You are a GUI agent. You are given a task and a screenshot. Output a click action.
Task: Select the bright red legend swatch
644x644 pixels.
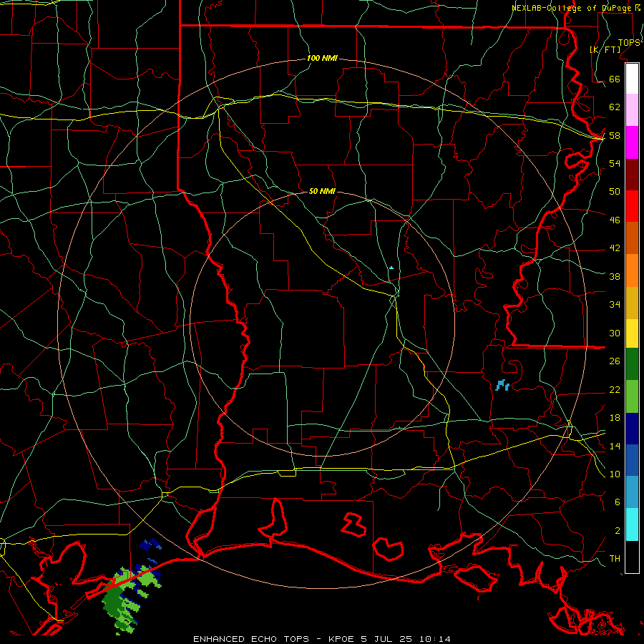pos(632,206)
